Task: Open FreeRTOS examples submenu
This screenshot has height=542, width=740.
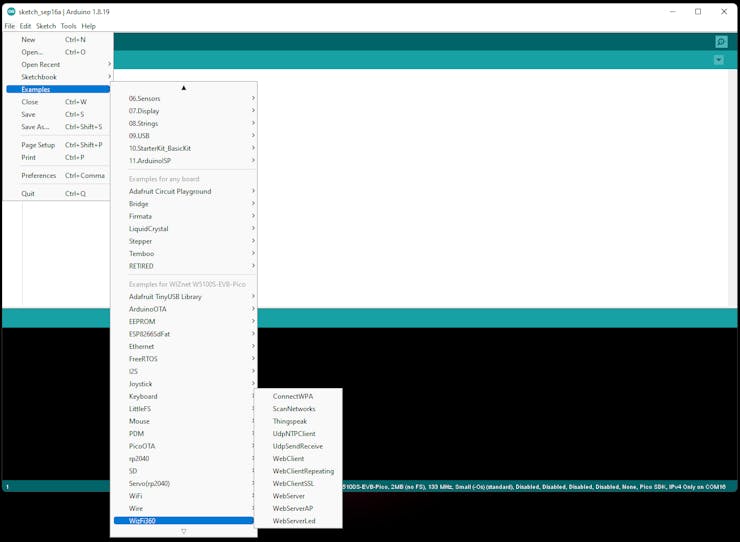Action: pos(184,359)
